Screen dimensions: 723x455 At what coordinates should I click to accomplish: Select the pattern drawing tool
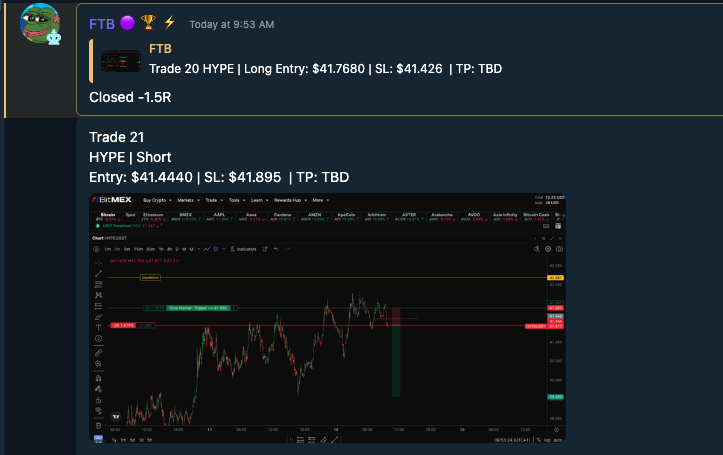pos(98,295)
